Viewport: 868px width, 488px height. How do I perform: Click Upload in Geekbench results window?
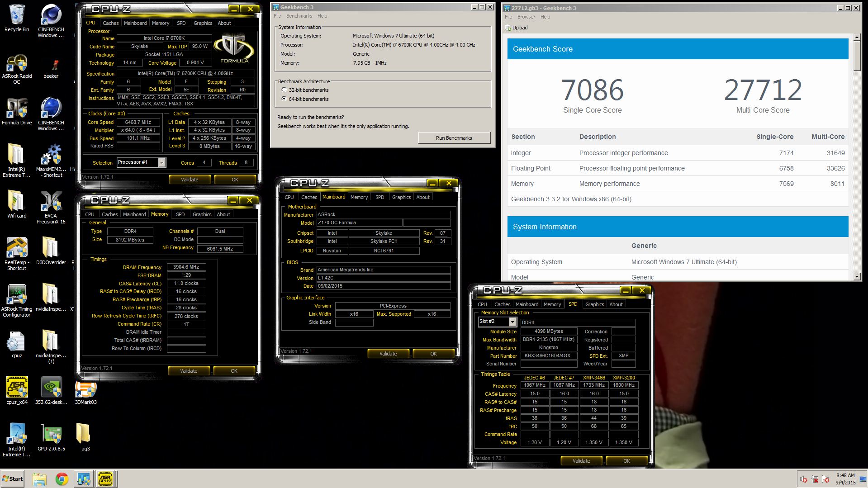point(517,28)
